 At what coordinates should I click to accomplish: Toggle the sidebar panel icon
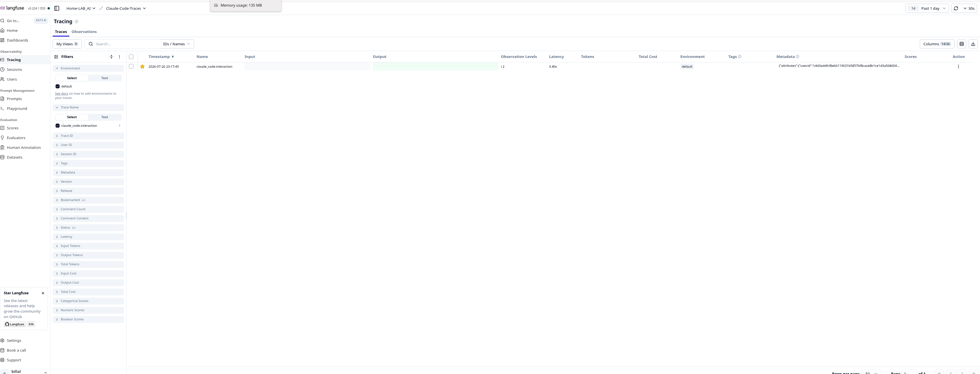(57, 8)
